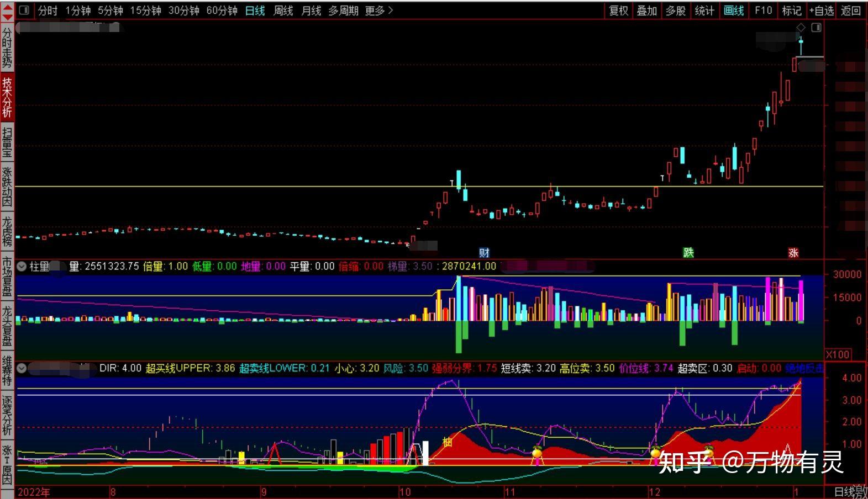
Task: Open the 技术分析 sidebar tab
Action: (x=7, y=97)
